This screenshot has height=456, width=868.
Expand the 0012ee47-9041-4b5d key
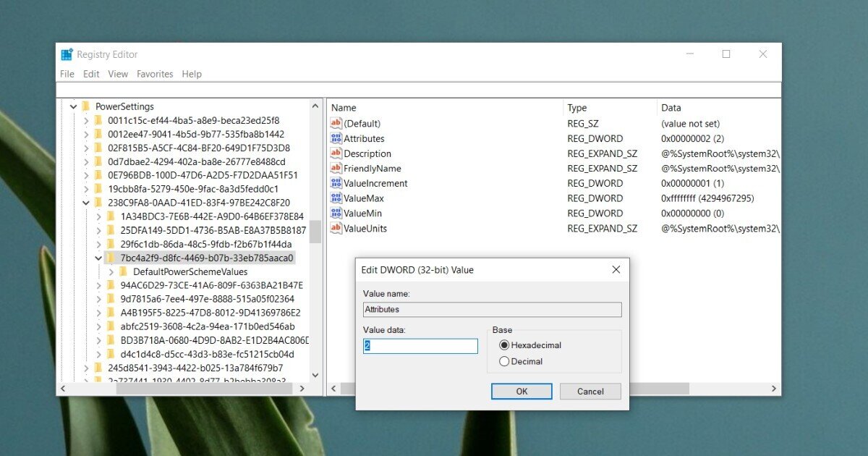pos(86,134)
